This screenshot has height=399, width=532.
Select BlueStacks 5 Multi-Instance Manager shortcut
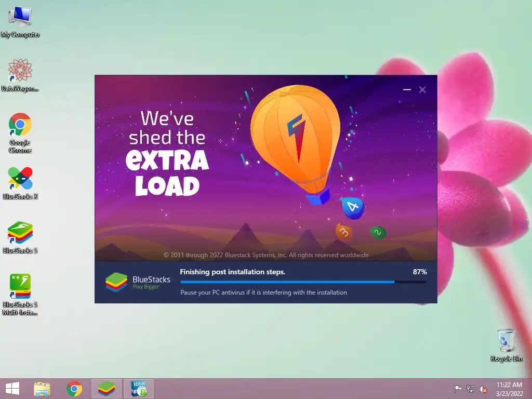click(20, 295)
